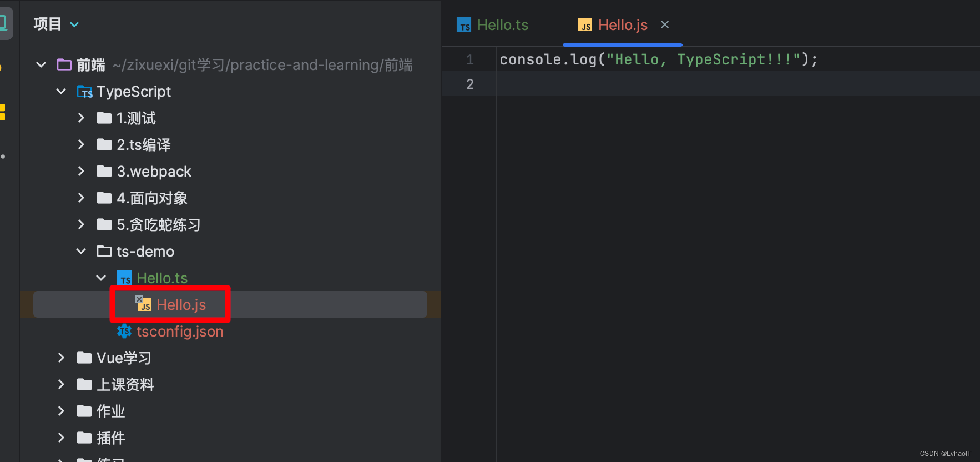The image size is (980, 462).
Task: Click the TypeScript module folder icon
Action: [x=84, y=91]
